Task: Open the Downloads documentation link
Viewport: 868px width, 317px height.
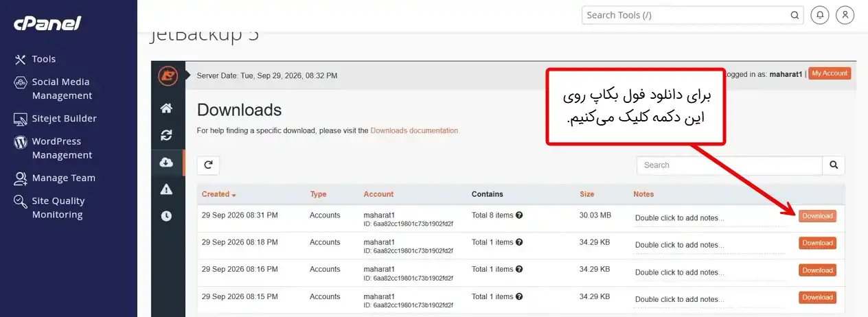Action: (414, 130)
